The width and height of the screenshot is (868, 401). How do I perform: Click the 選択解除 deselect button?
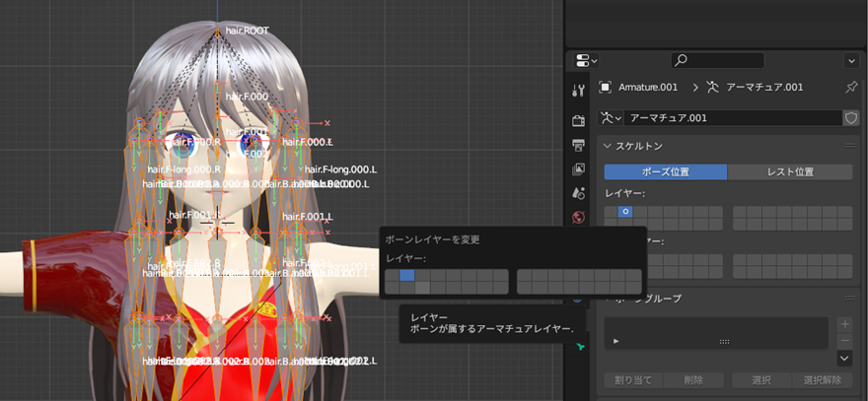pyautogui.click(x=822, y=380)
